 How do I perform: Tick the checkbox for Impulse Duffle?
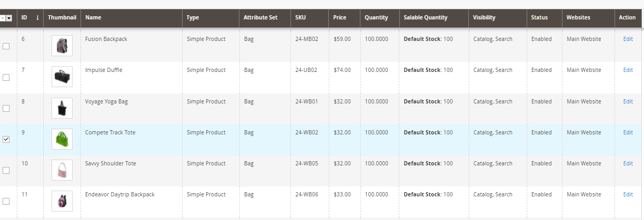[x=6, y=77]
